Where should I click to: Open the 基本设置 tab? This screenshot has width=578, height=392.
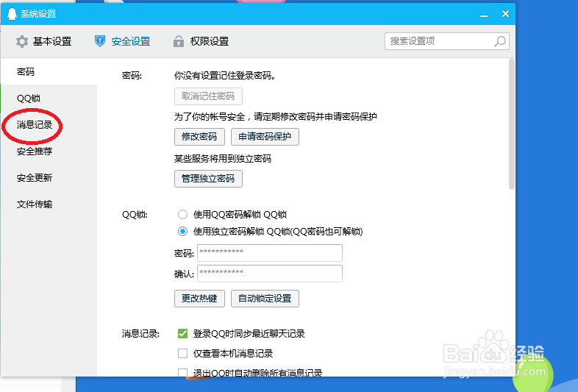(44, 41)
